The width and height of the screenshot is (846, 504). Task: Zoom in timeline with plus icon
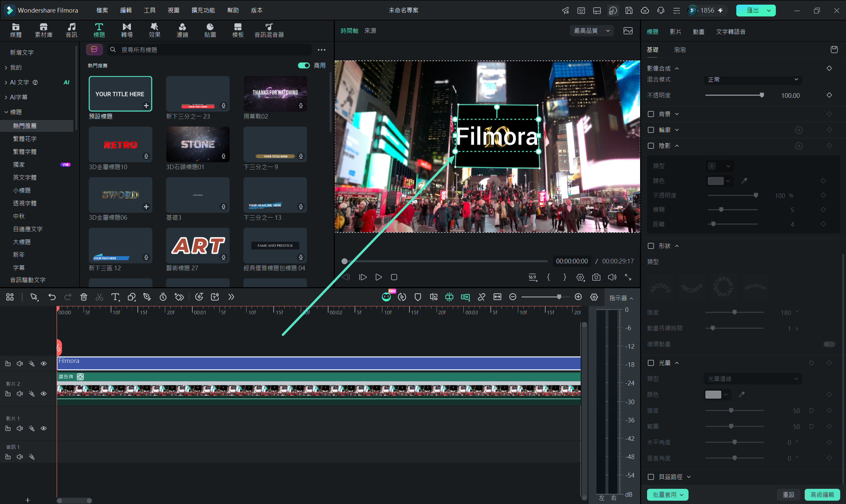click(x=578, y=297)
